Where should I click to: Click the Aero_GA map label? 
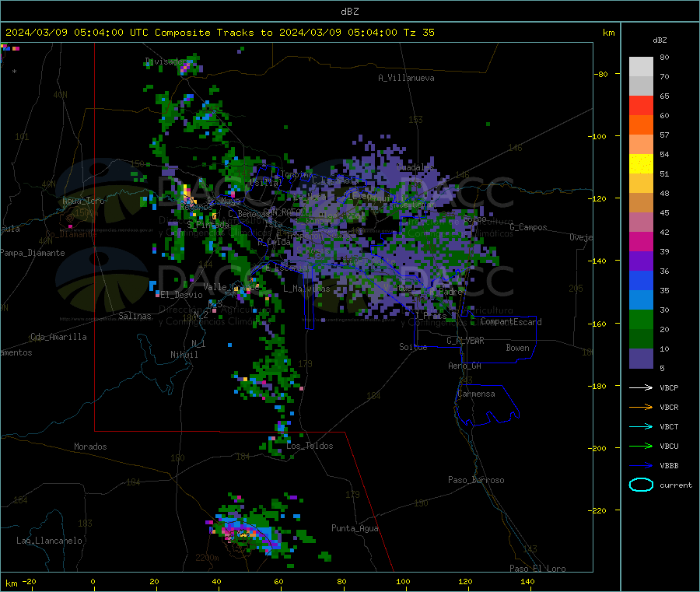tap(465, 366)
